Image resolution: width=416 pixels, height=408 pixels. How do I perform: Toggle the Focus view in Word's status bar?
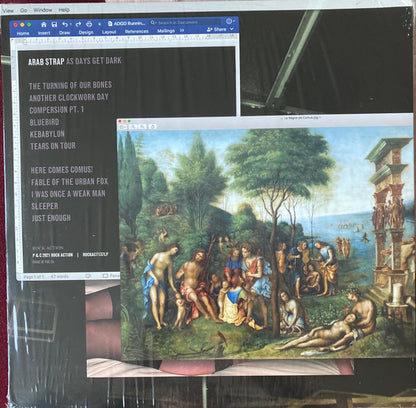coord(111,276)
